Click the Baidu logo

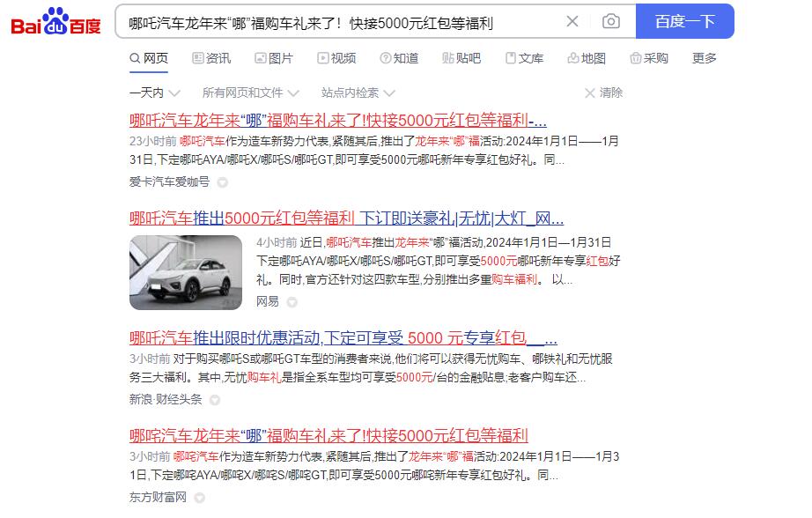tap(56, 21)
